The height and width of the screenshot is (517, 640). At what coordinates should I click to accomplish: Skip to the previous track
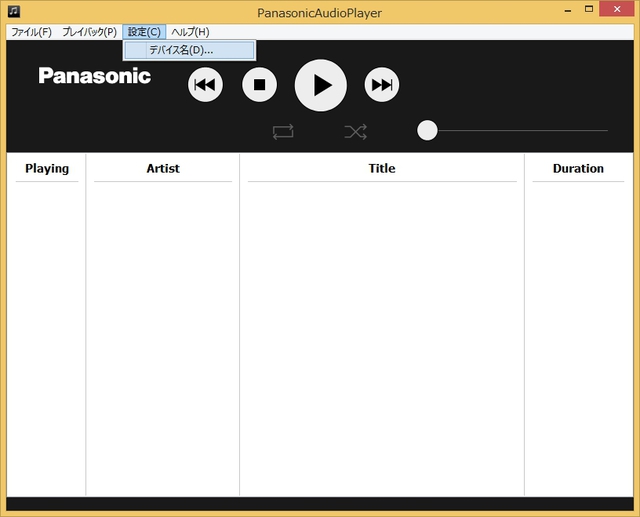205,85
